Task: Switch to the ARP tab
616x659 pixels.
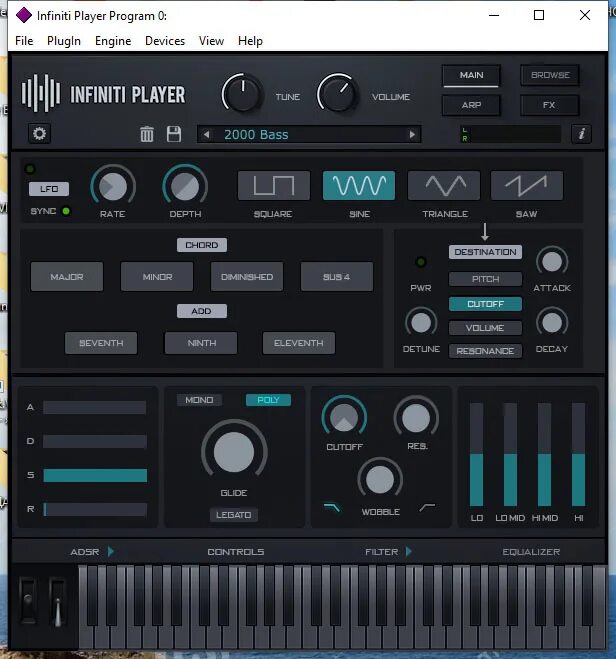Action: coord(471,105)
